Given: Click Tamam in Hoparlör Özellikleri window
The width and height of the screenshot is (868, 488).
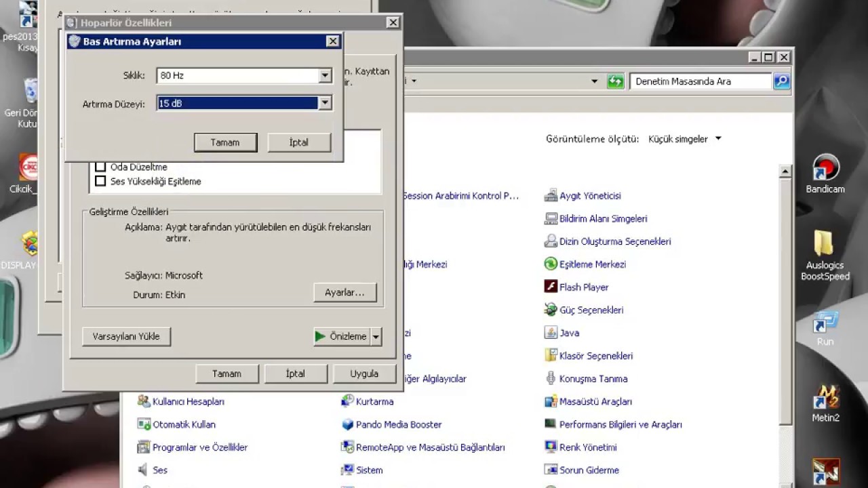Looking at the screenshot, I should click(226, 373).
